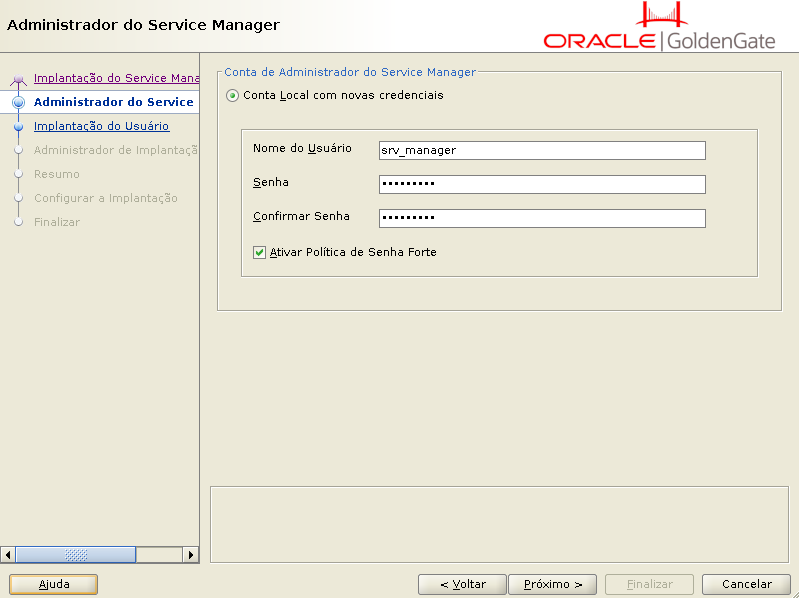Click Configurar a Implantação step text
Screen dimensions: 799x598
pyautogui.click(x=105, y=198)
